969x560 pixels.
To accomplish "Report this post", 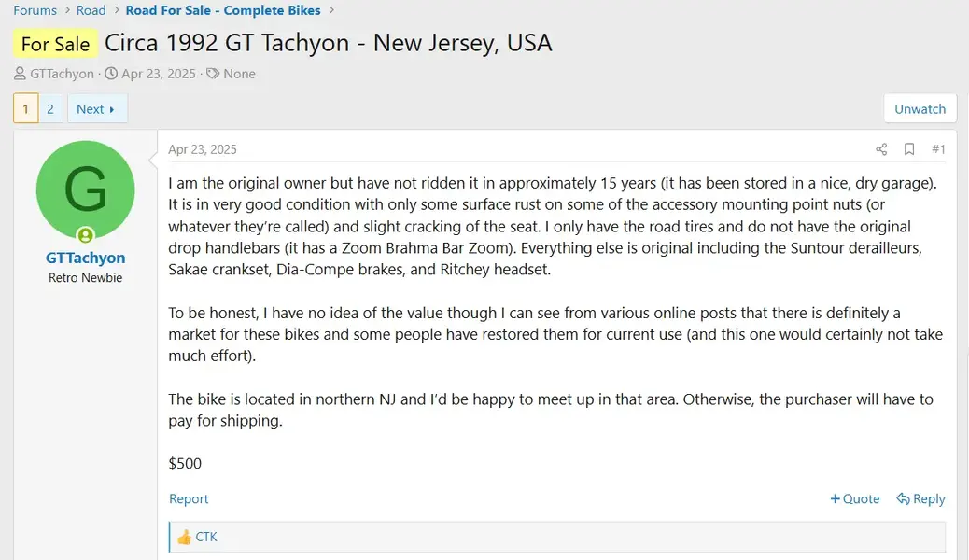I will [x=189, y=499].
